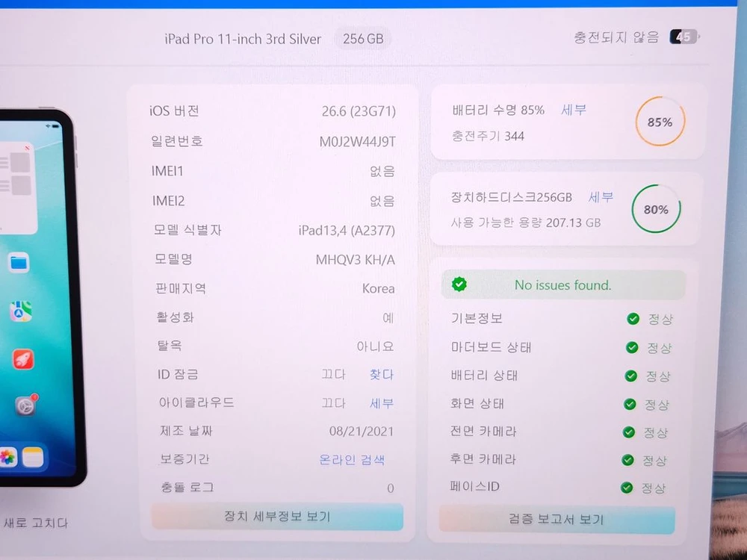This screenshot has width=747, height=560.
Task: Click the 정상 status for 기본정보
Action: 660,319
